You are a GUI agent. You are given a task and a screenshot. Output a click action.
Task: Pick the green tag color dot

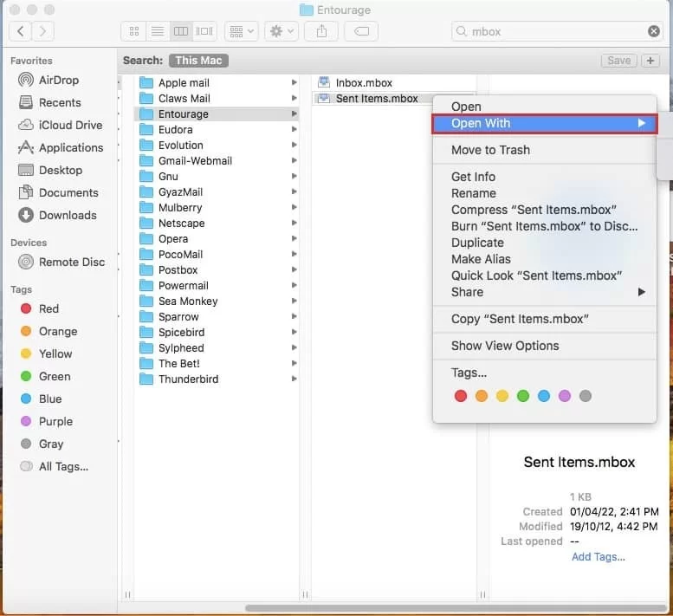(523, 396)
